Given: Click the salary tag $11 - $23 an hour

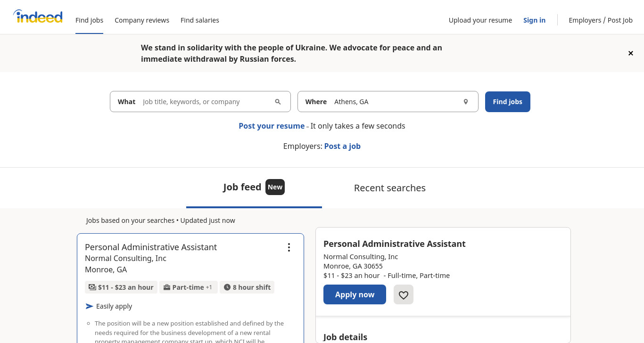Looking at the screenshot, I should [121, 287].
